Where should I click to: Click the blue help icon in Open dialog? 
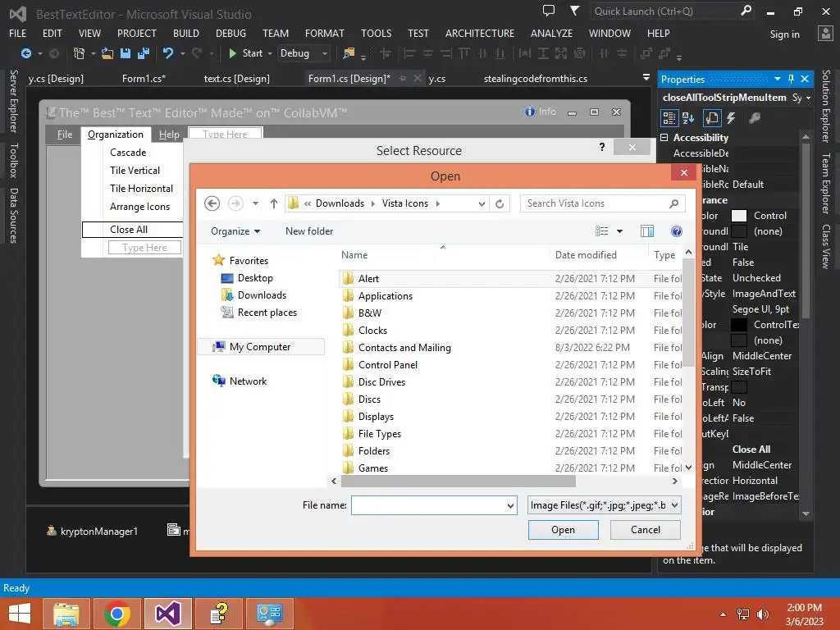click(x=677, y=231)
